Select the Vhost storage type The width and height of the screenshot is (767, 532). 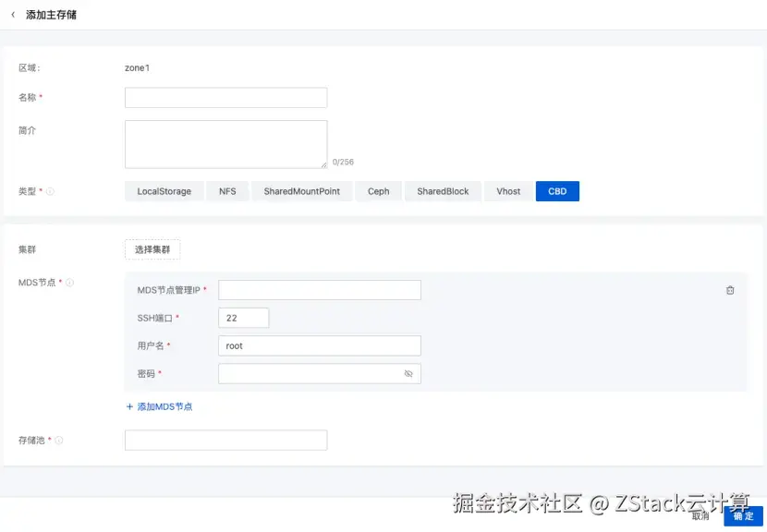(507, 191)
